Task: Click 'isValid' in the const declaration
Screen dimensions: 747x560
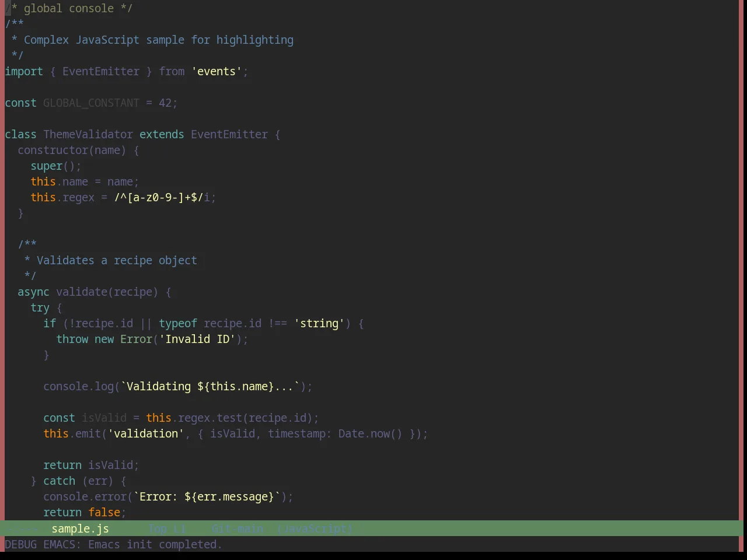Action: point(104,418)
